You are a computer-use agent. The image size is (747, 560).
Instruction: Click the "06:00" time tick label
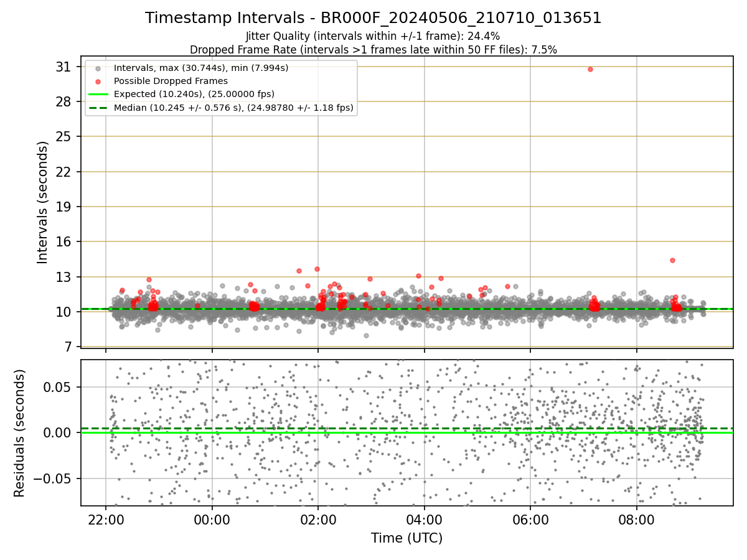[530, 520]
